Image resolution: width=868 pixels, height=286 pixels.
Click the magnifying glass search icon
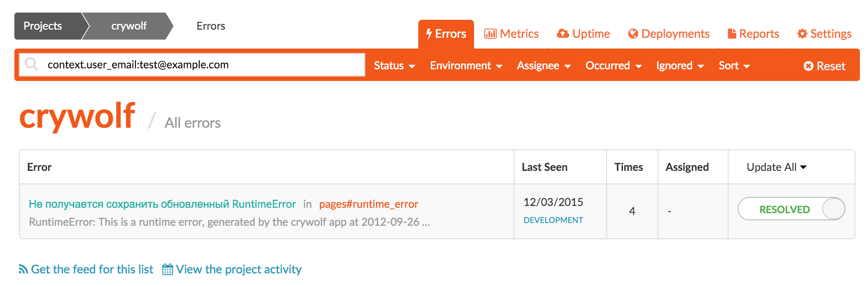tap(31, 64)
